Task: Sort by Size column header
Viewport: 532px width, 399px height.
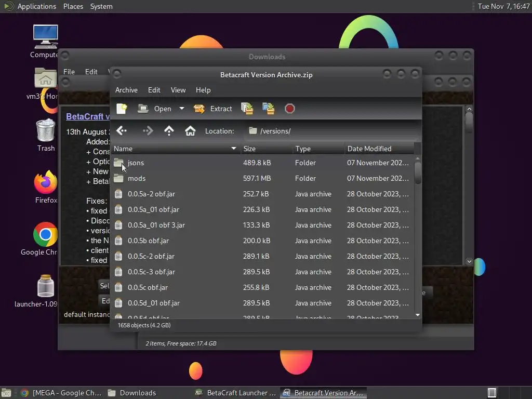Action: (x=267, y=149)
